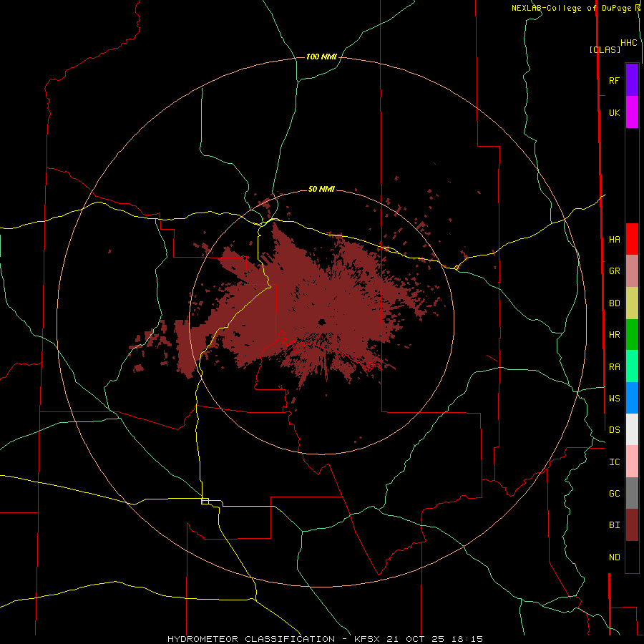Viewport: 644px width, 644px height.
Task: Click the IC legend label
Action: [615, 462]
